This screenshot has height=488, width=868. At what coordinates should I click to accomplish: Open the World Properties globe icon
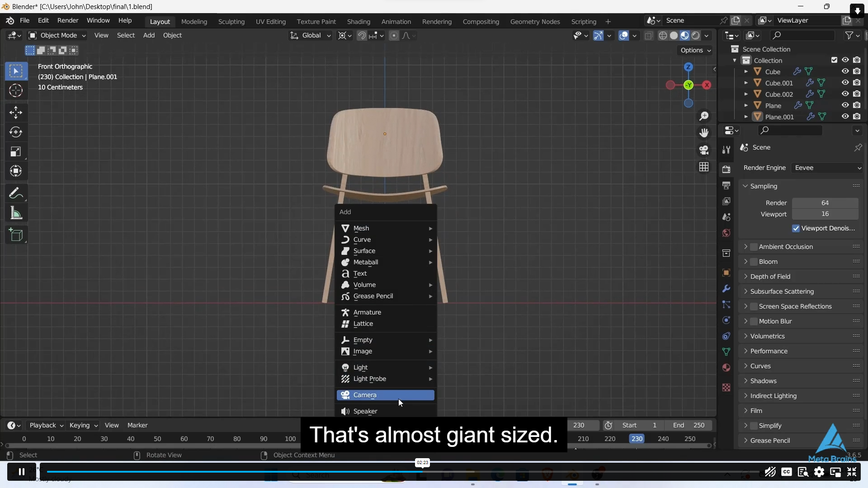(726, 233)
